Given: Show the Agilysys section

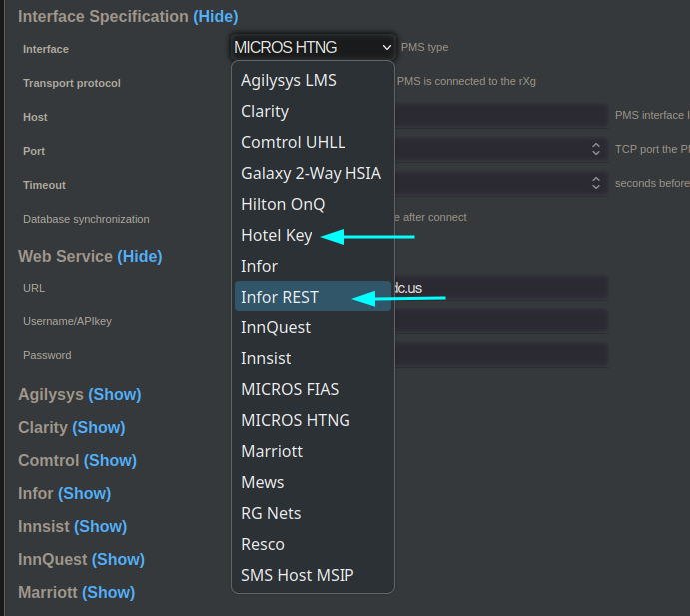Looking at the screenshot, I should point(115,394).
